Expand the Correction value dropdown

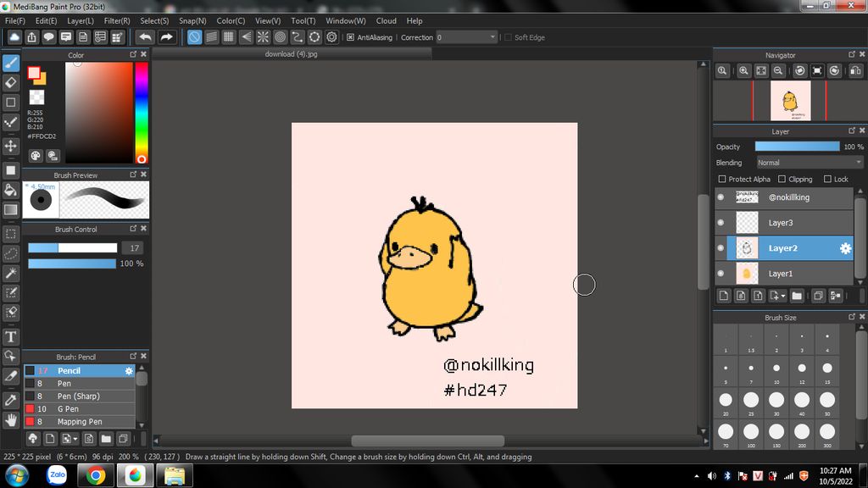point(492,37)
